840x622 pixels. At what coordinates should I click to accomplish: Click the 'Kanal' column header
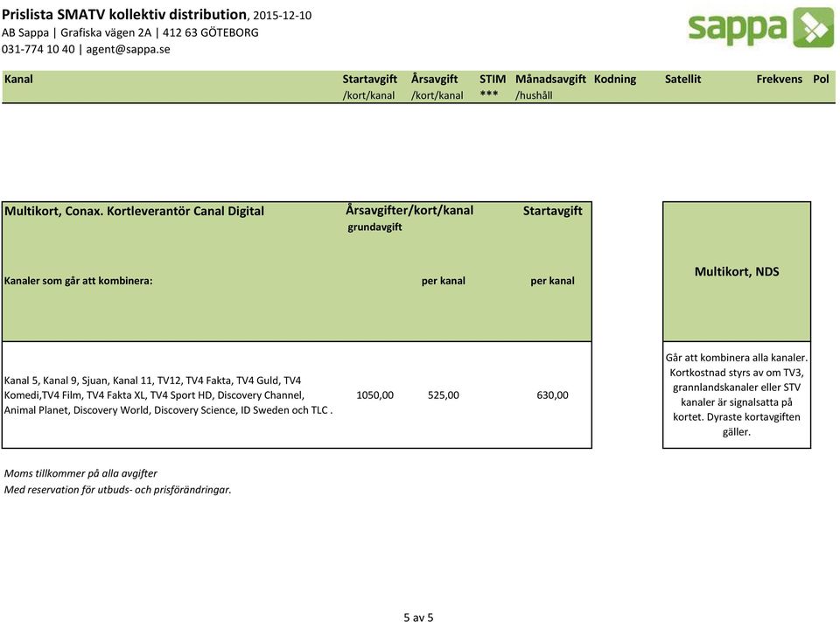tap(18, 80)
